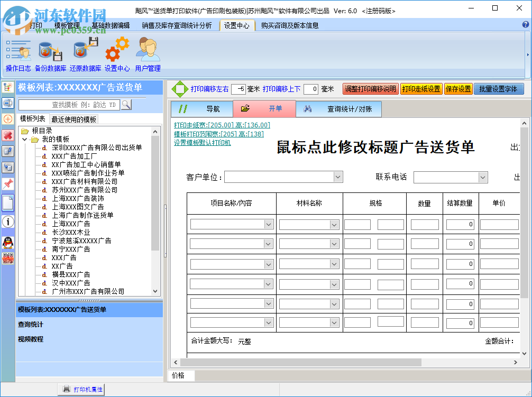The width and height of the screenshot is (532, 397).
Task: Click the 设置模板默认打印机 link
Action: coord(202,143)
